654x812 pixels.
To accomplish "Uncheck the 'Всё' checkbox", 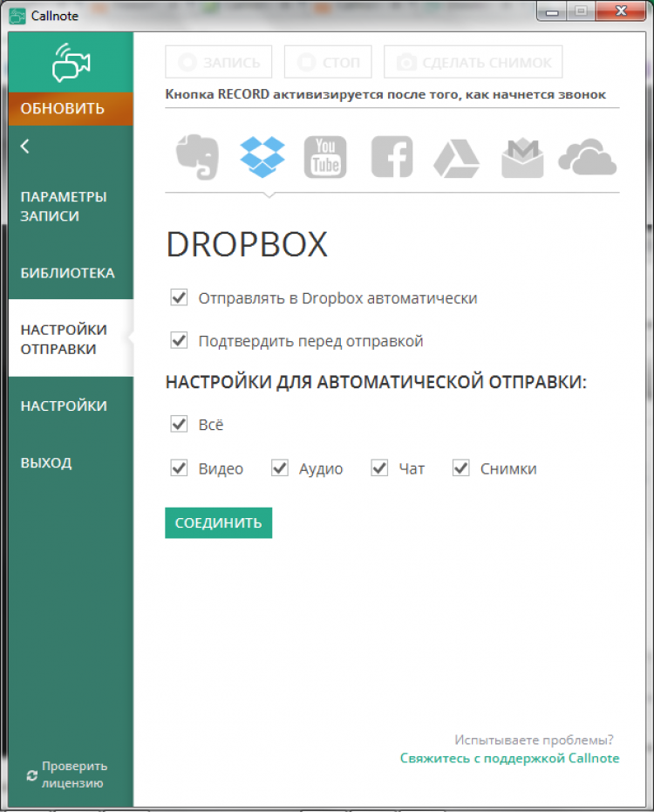I will (x=179, y=424).
